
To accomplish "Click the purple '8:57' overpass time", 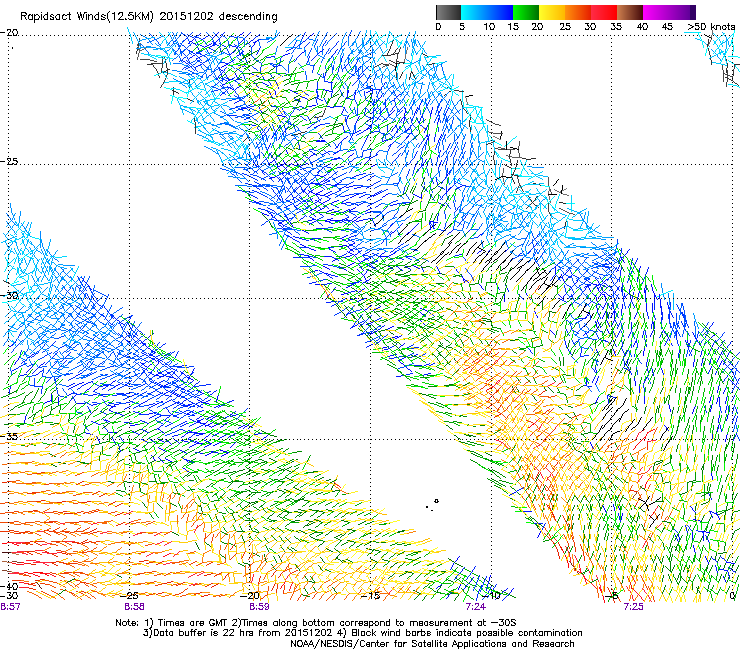I will point(10,607).
